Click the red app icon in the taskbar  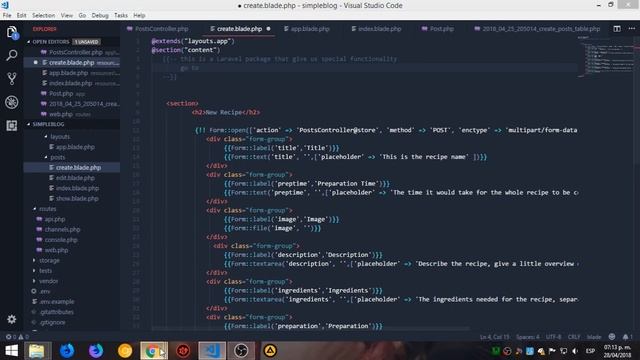coord(183,351)
